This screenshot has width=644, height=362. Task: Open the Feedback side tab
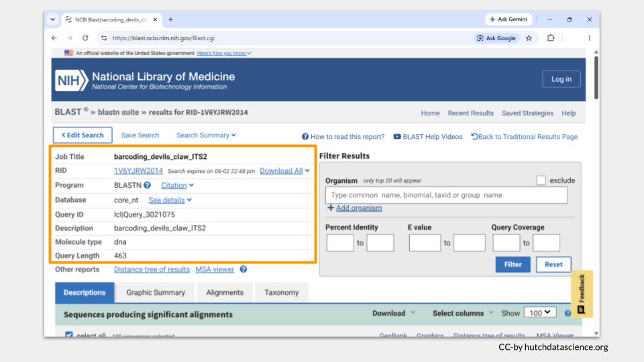pyautogui.click(x=582, y=294)
